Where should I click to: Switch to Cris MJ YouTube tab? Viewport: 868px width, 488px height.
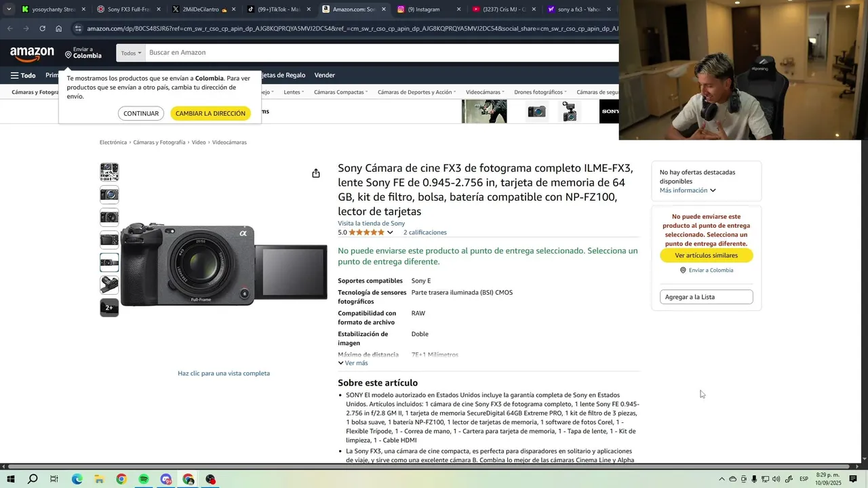pos(502,9)
